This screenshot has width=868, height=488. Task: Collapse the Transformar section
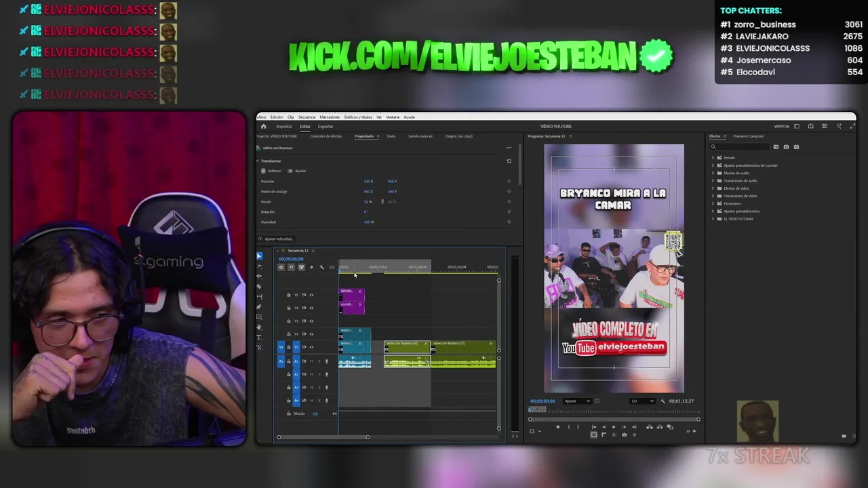coord(258,161)
